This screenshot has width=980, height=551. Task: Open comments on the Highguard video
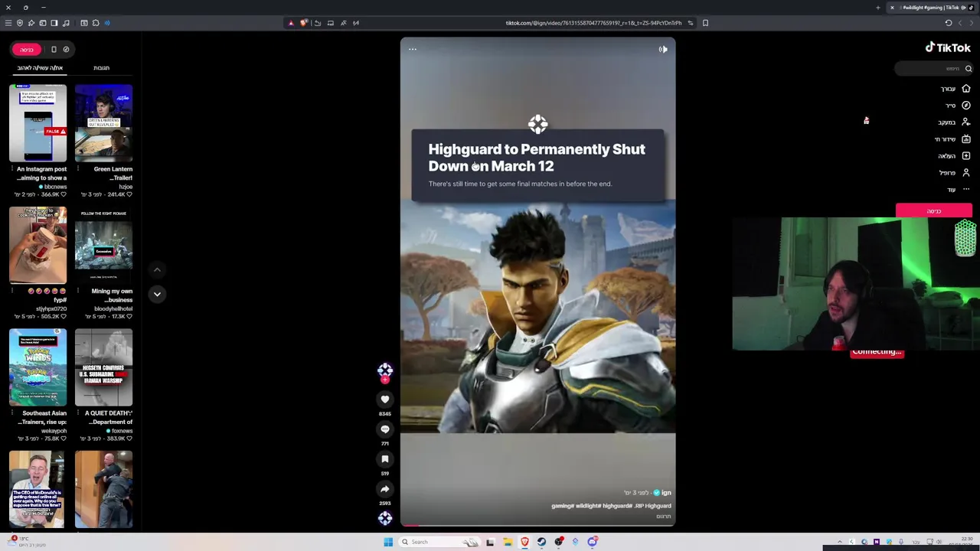coord(385,429)
